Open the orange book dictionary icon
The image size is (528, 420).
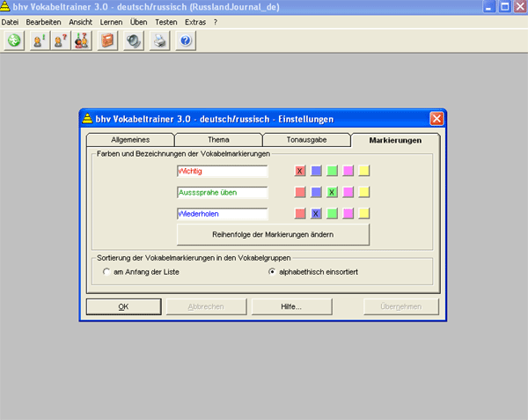tap(107, 41)
